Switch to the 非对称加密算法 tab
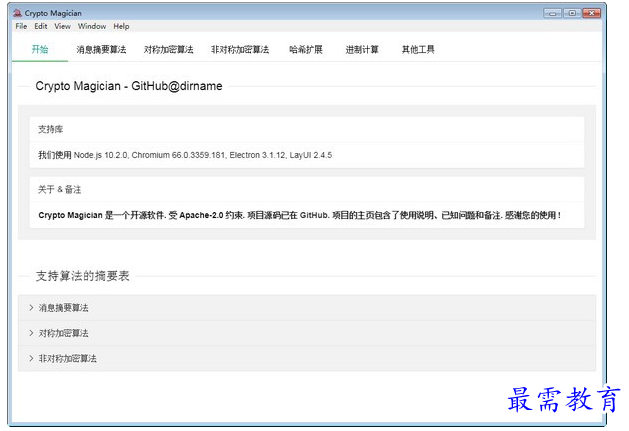The height and width of the screenshot is (431, 629). (240, 49)
